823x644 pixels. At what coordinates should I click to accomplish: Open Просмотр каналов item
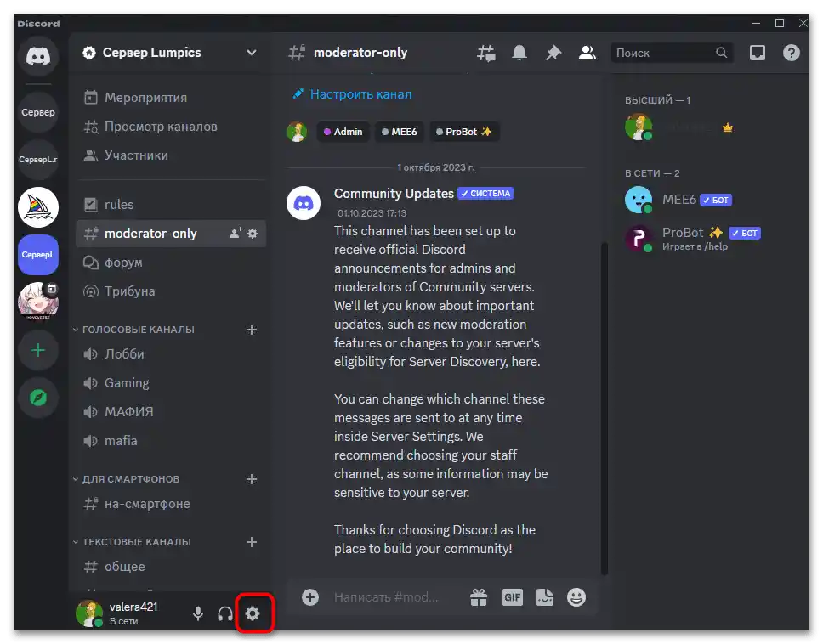point(171,127)
